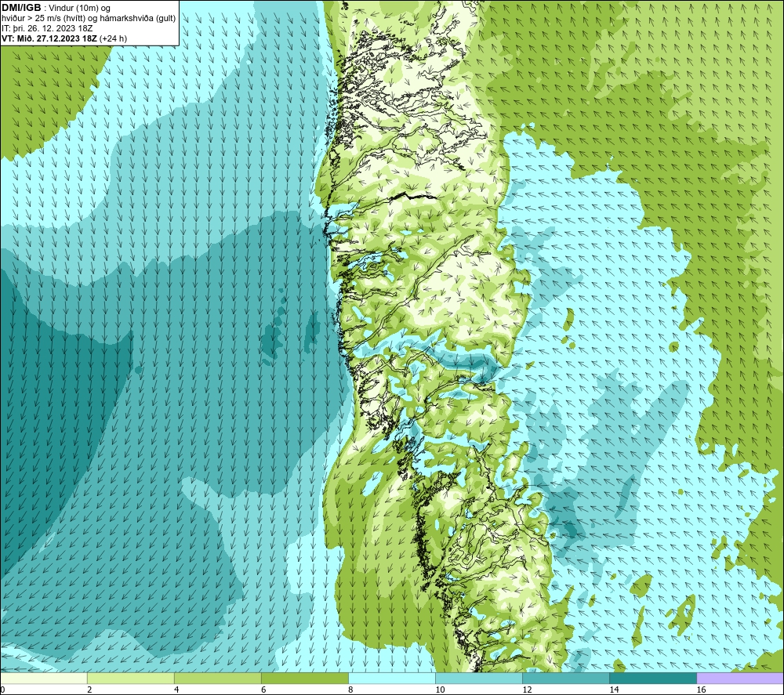Image resolution: width=784 pixels, height=695 pixels.
Task: Click the legend scale value '2'
Action: pos(89,690)
